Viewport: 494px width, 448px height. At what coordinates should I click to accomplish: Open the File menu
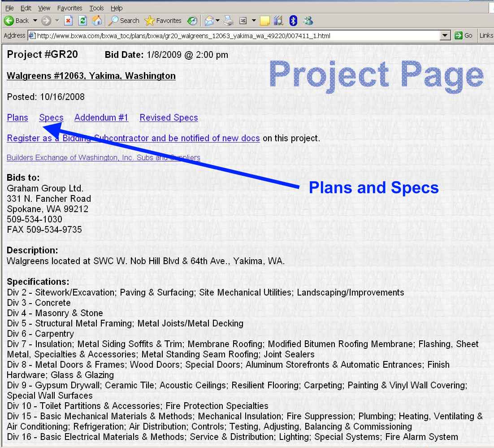[x=9, y=8]
